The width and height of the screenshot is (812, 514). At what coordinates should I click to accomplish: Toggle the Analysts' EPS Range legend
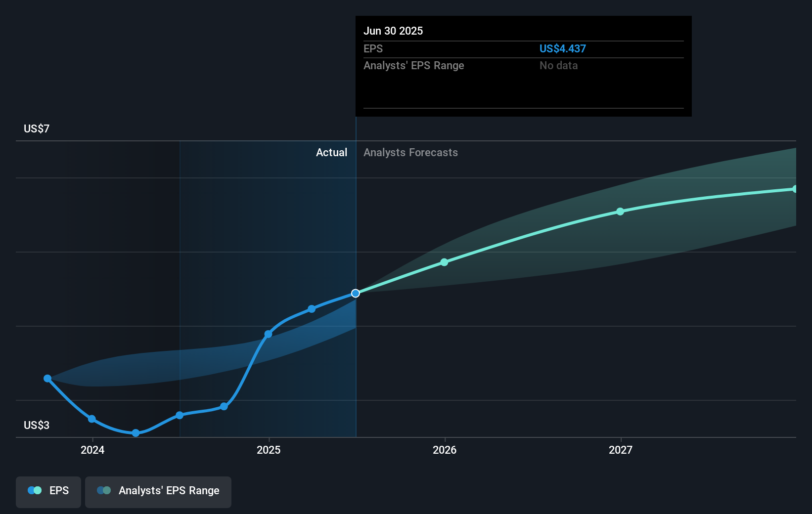point(158,492)
